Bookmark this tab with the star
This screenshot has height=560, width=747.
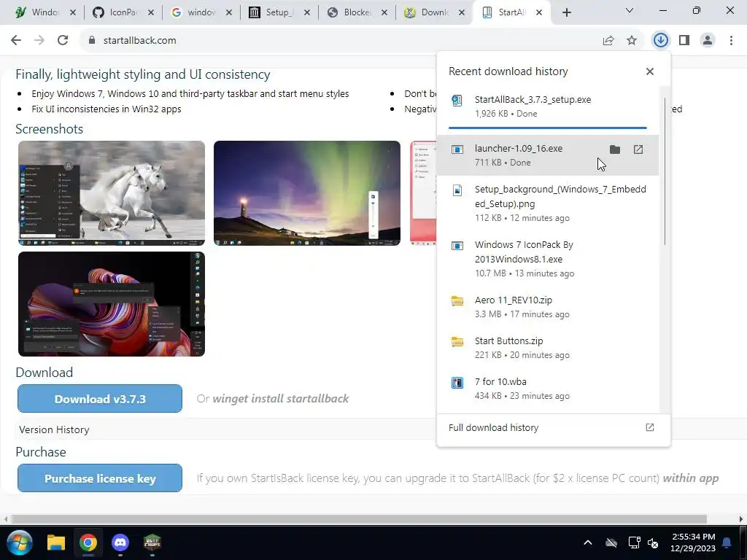tap(632, 41)
